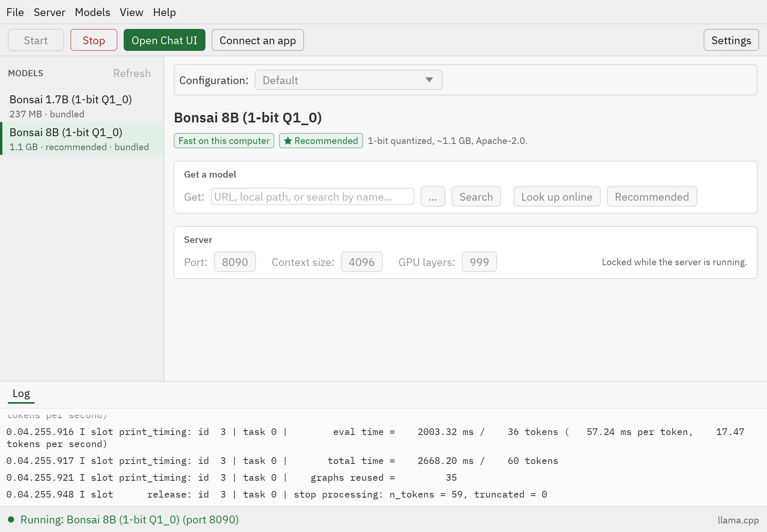Click Look up online button

click(556, 196)
